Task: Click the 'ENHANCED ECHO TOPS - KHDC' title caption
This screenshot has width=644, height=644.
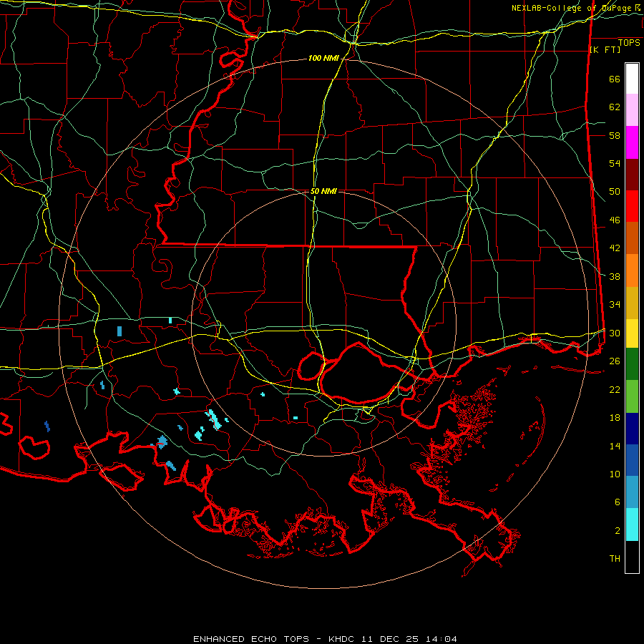Action: (275, 639)
